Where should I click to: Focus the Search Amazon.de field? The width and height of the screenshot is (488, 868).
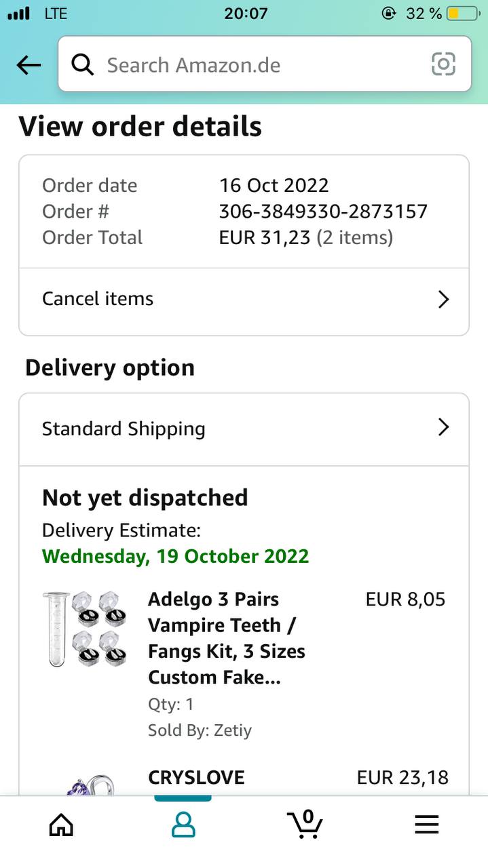tap(258, 65)
